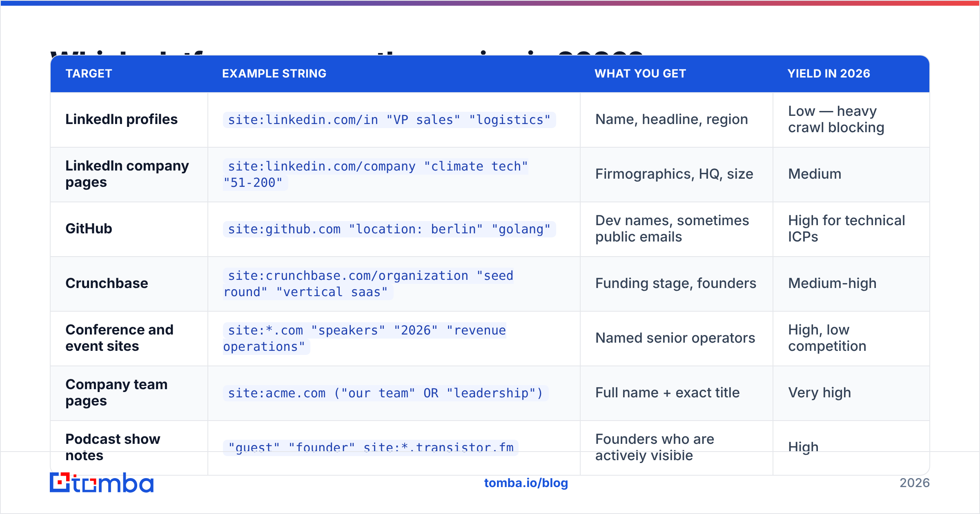
Task: Click the "speakers" "2026" search string
Action: pos(365,339)
